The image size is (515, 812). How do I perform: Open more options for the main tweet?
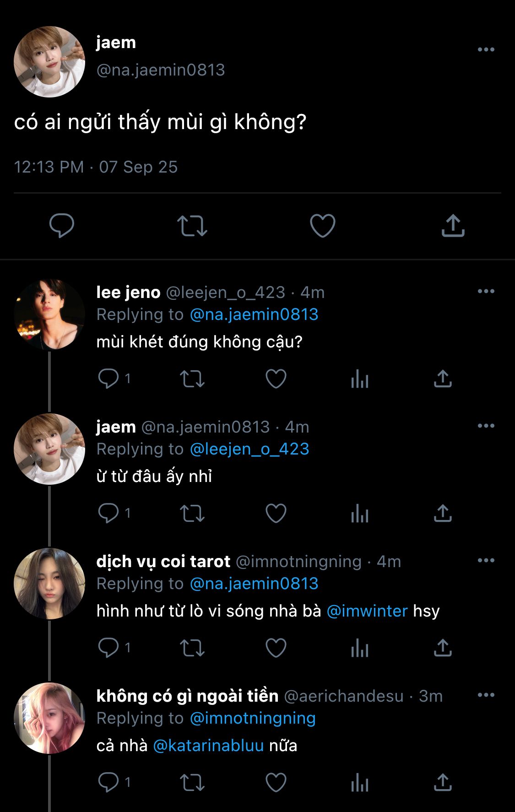(486, 49)
